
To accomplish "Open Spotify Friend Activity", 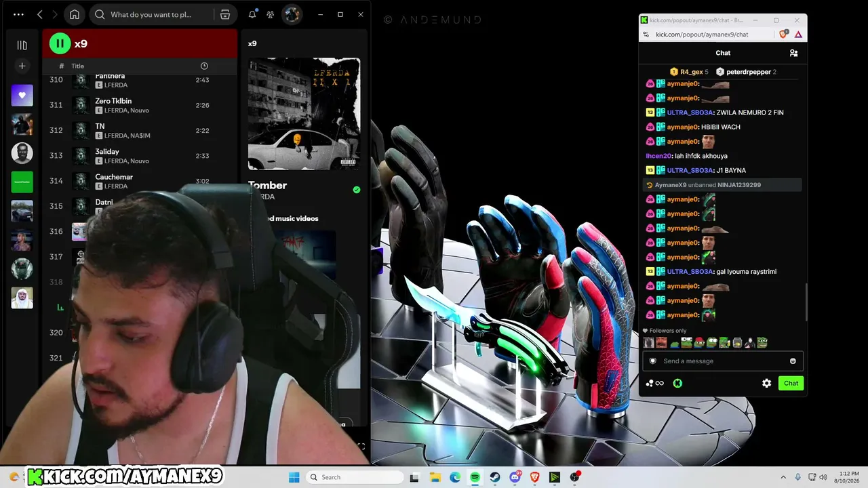I will click(x=271, y=14).
